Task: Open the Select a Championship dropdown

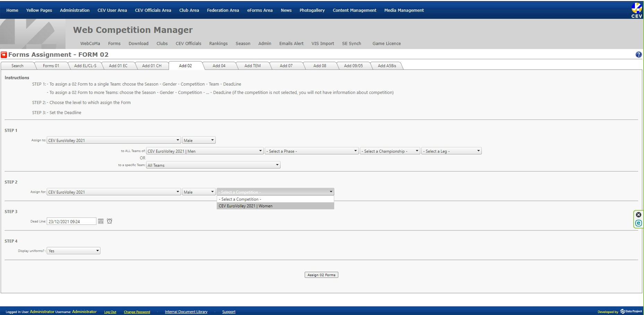Action: click(x=390, y=151)
